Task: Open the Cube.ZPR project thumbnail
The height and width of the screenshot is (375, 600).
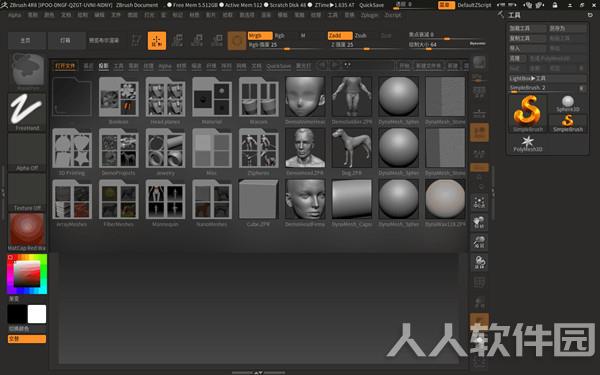Action: 258,203
